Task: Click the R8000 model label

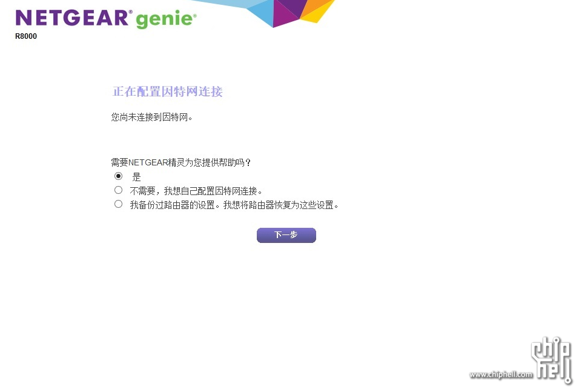Action: pyautogui.click(x=26, y=36)
